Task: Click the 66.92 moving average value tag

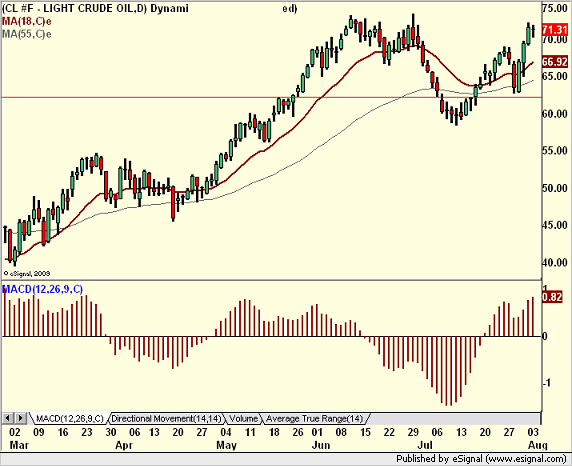Action: [x=555, y=62]
